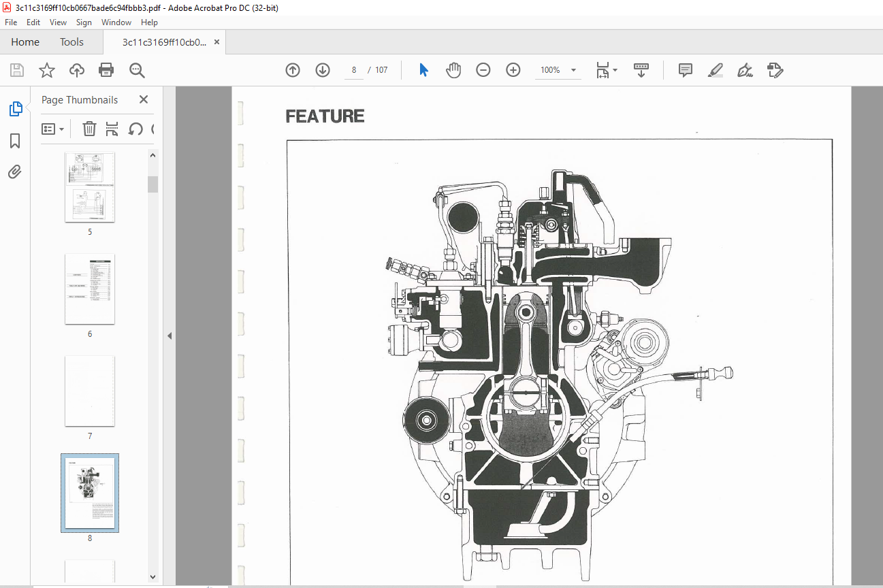This screenshot has width=883, height=588.
Task: Select page 7 thumbnail
Action: pyautogui.click(x=90, y=391)
